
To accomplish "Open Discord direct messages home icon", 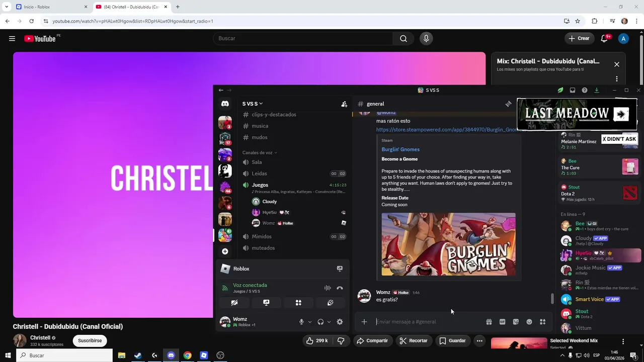I will (x=225, y=104).
